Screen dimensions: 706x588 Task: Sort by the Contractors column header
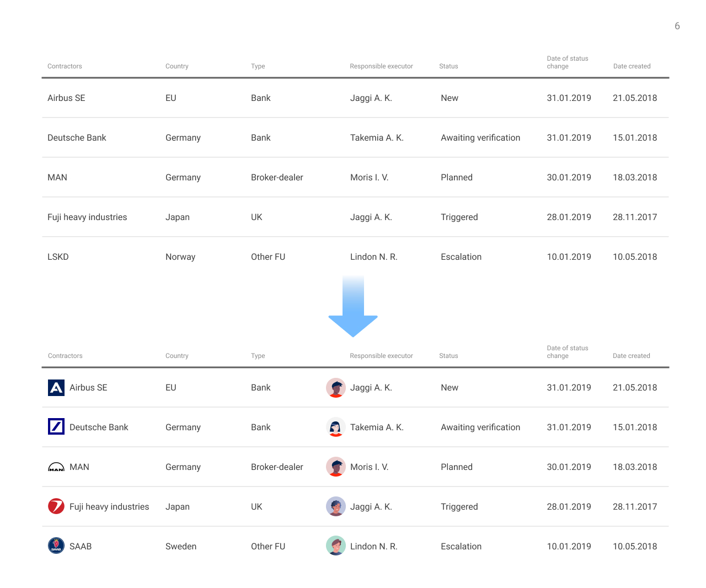(65, 66)
